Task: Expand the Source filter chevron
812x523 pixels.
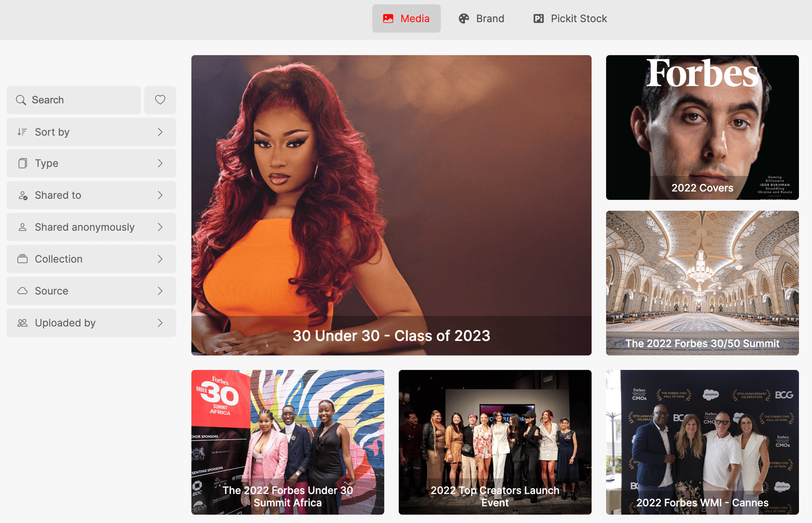Action: click(160, 291)
